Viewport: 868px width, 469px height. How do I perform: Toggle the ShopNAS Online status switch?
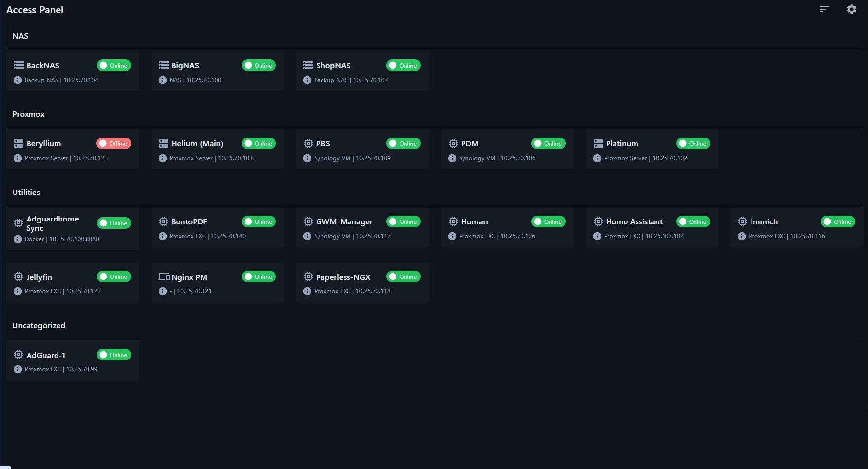coord(403,65)
